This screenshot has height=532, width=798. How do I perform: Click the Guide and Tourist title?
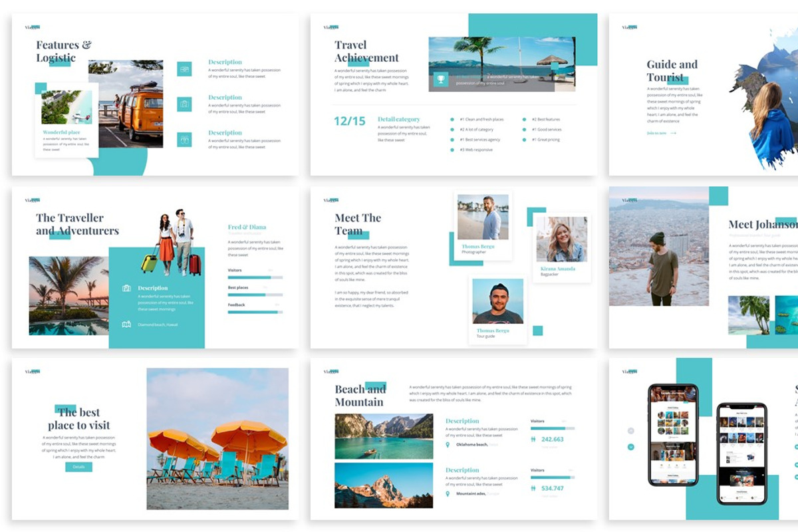[672, 70]
